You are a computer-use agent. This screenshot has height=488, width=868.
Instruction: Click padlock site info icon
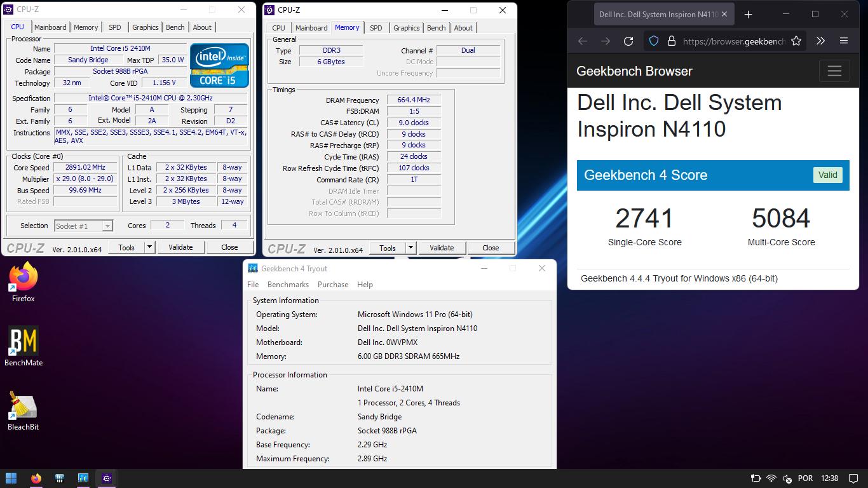coord(671,41)
